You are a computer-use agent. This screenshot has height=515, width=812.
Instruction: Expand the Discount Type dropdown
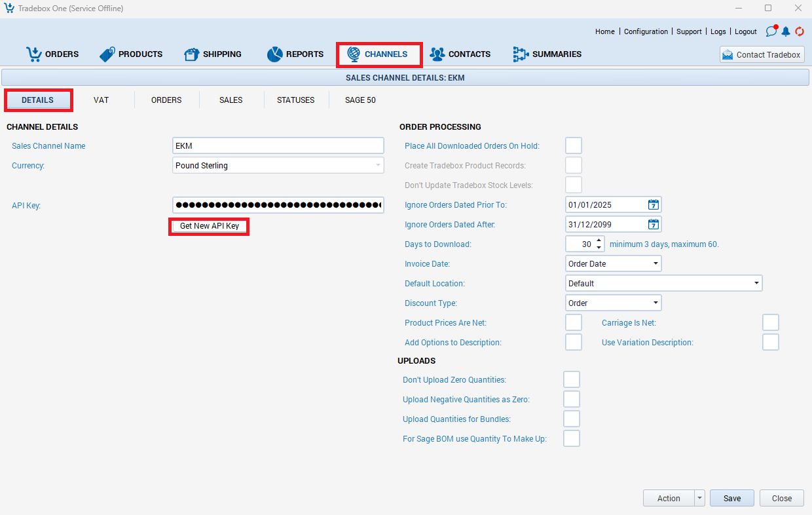click(655, 303)
